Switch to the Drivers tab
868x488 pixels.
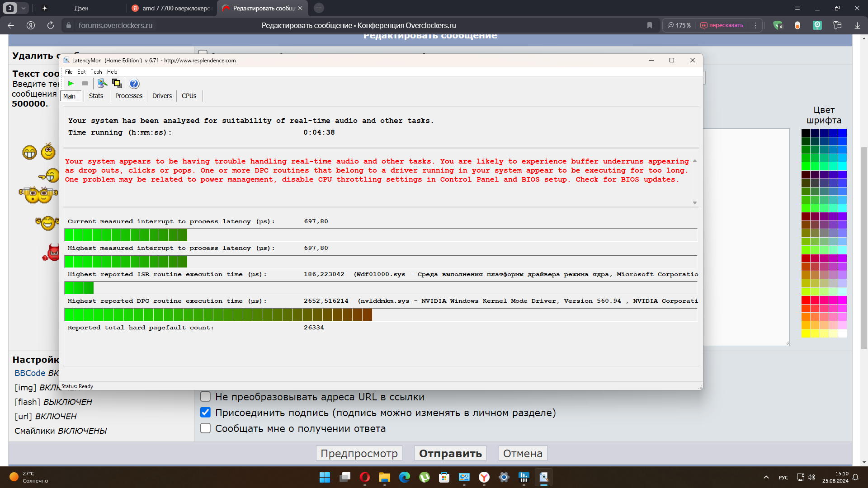point(162,96)
